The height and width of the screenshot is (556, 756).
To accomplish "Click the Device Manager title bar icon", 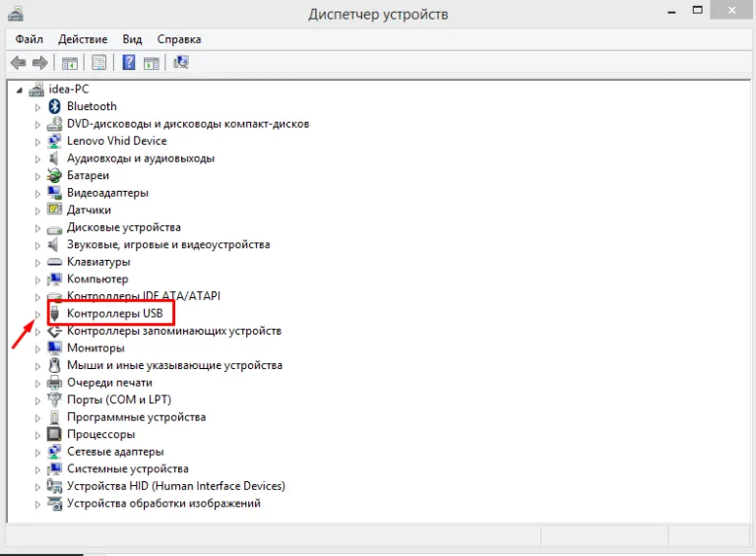I will 16,14.
